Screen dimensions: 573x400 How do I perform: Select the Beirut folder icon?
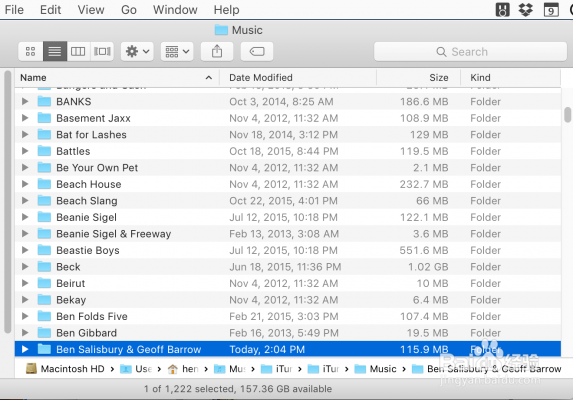pyautogui.click(x=44, y=283)
